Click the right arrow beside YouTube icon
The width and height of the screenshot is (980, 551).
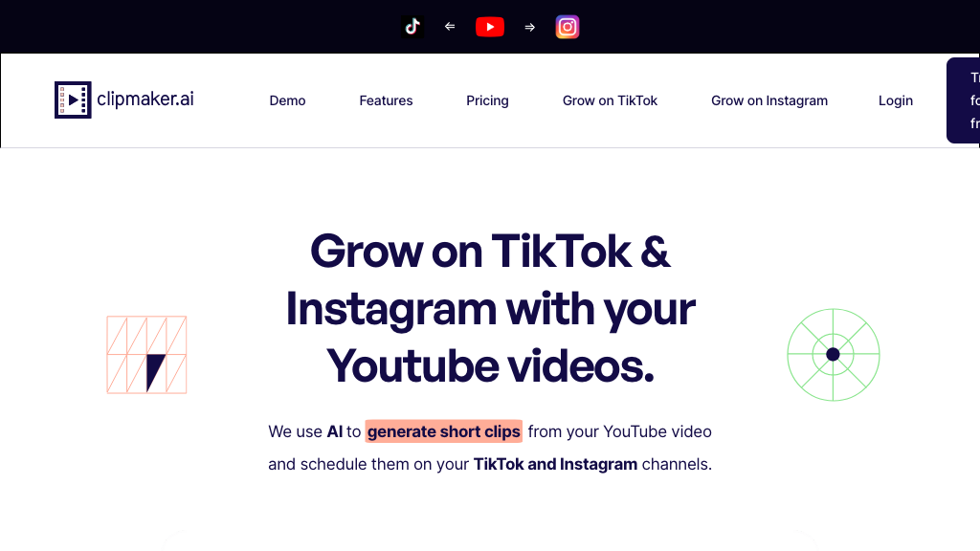pos(530,28)
